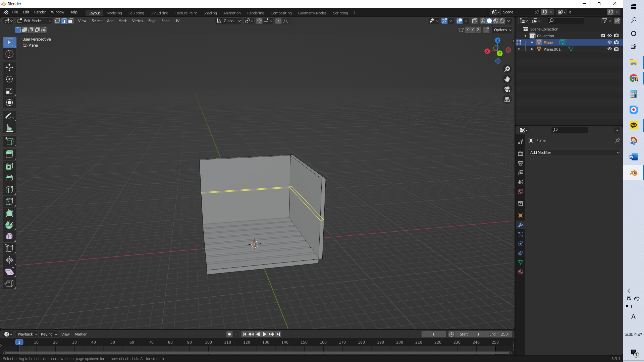Open the viewport Options button
The image size is (644, 362).
point(502,30)
